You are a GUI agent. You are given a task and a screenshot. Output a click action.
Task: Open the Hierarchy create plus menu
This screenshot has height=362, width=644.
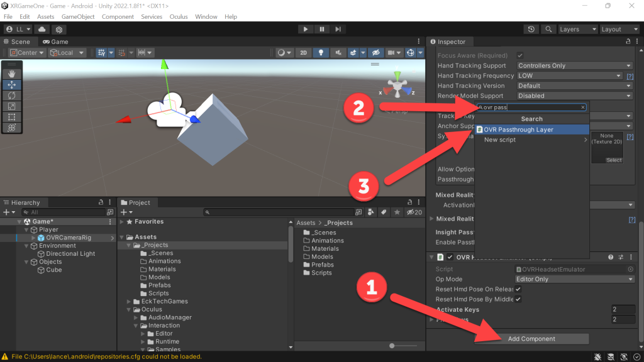9,212
